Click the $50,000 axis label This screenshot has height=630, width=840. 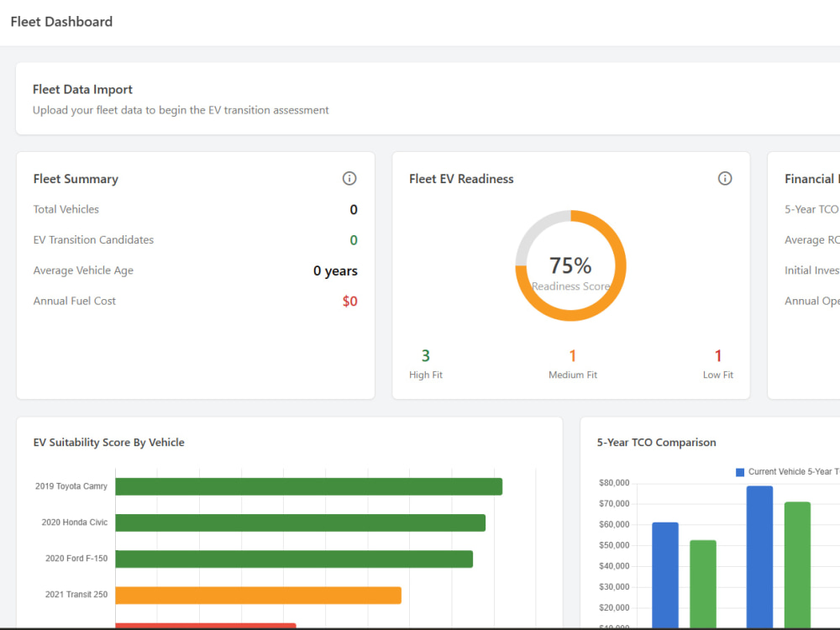tap(614, 545)
